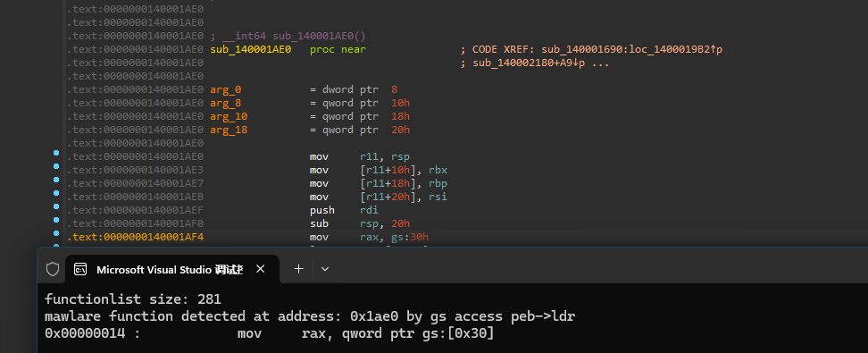Click the arg_0 variable name
Screen dimensions: 868x353
tap(226, 89)
